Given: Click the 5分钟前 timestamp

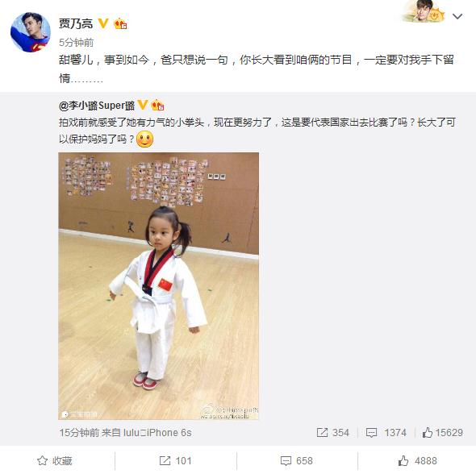Looking at the screenshot, I should pyautogui.click(x=76, y=43).
